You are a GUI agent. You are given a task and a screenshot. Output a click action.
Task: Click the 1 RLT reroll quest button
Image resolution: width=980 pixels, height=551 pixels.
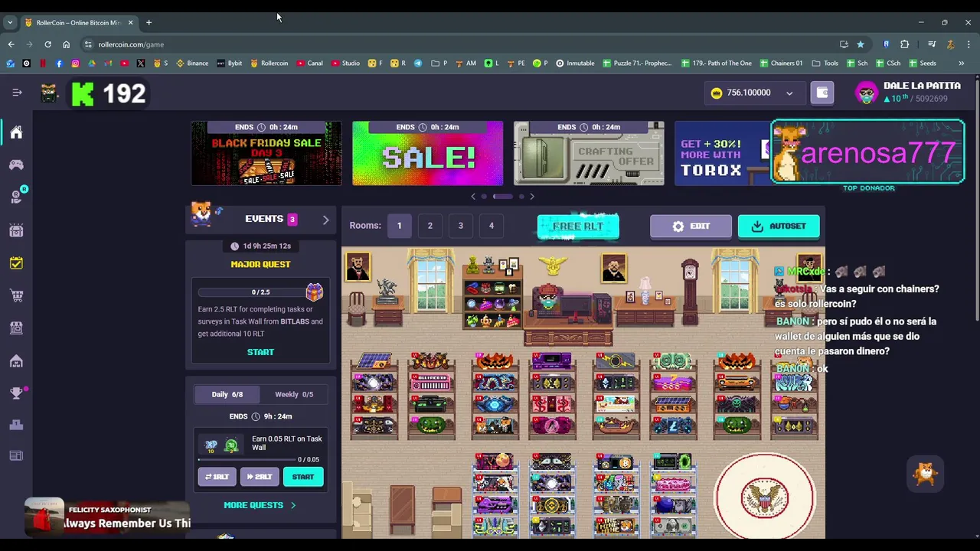[x=217, y=477]
